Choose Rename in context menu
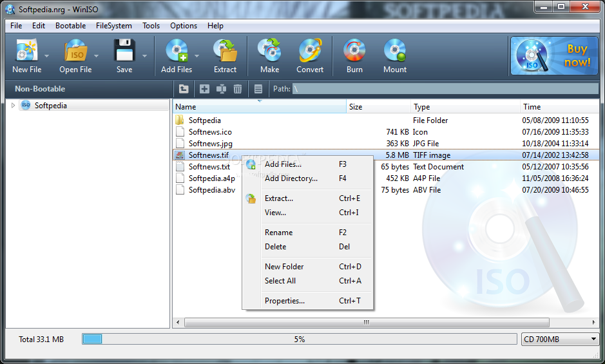 pyautogui.click(x=307, y=233)
